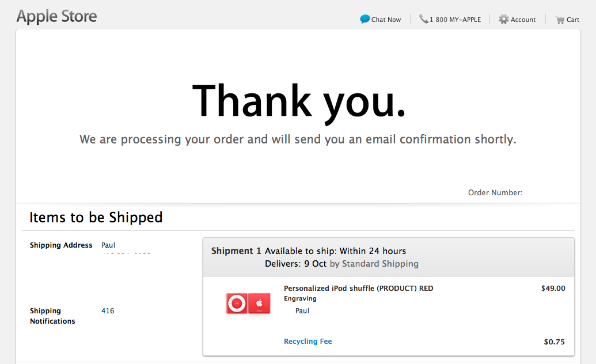Screen dimensions: 596x364
Task: Click the Thank you heading
Action: pos(299,101)
